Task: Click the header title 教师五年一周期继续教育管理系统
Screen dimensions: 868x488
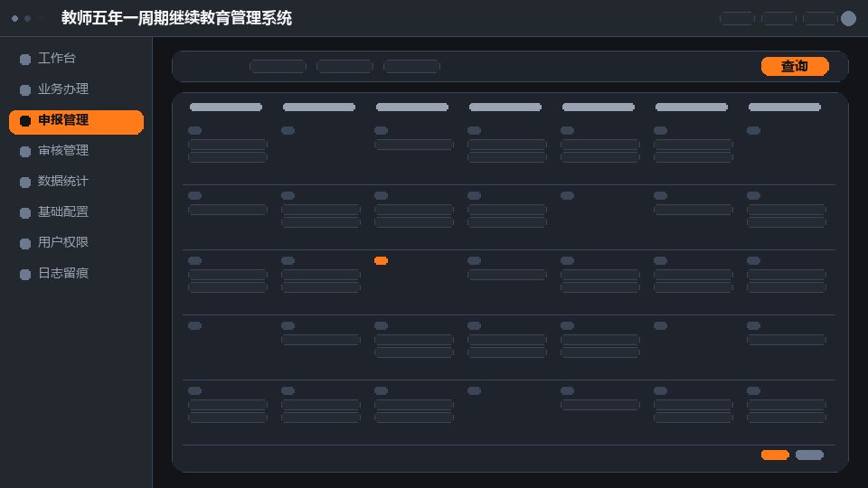Action: click(176, 18)
